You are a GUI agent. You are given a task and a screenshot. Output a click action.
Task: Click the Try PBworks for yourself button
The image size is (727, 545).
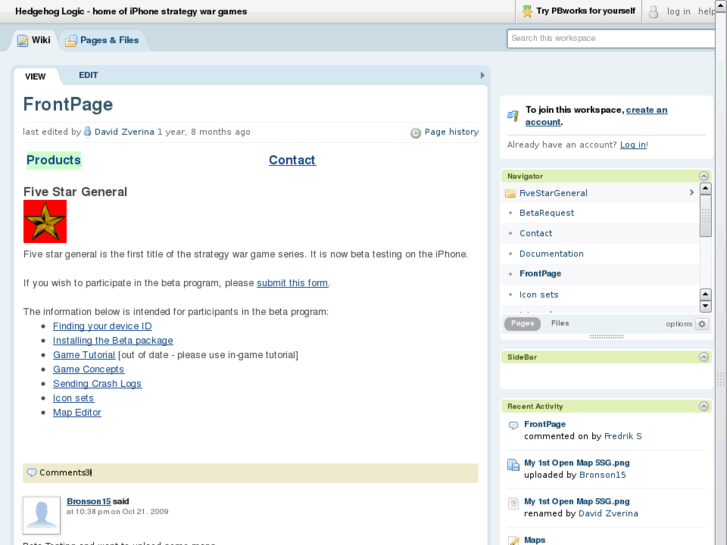[x=579, y=11]
